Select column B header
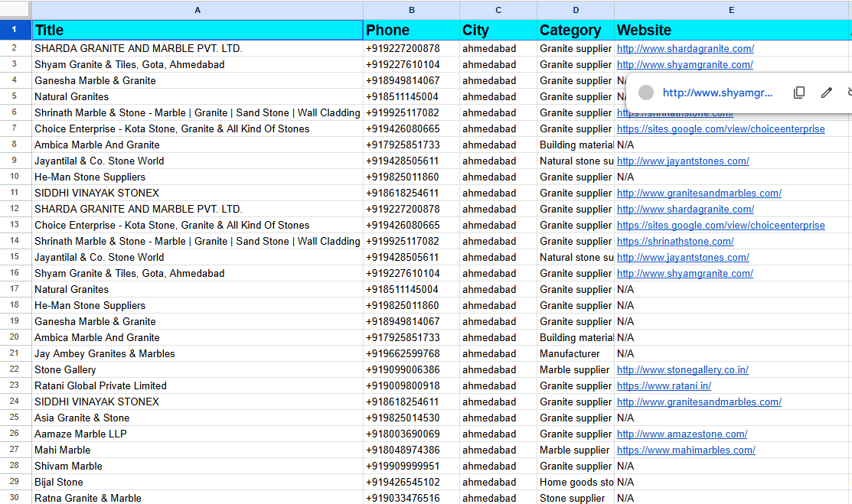Image resolution: width=852 pixels, height=504 pixels. 411,10
